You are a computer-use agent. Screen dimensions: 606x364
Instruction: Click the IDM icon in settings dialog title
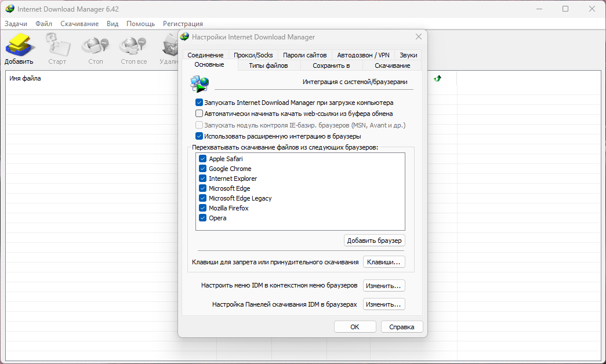point(185,37)
